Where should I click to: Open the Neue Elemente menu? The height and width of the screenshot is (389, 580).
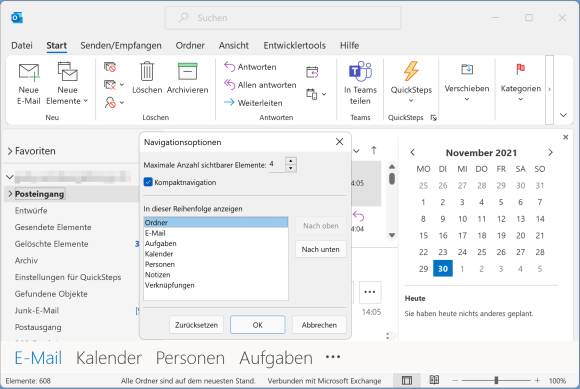pos(67,84)
